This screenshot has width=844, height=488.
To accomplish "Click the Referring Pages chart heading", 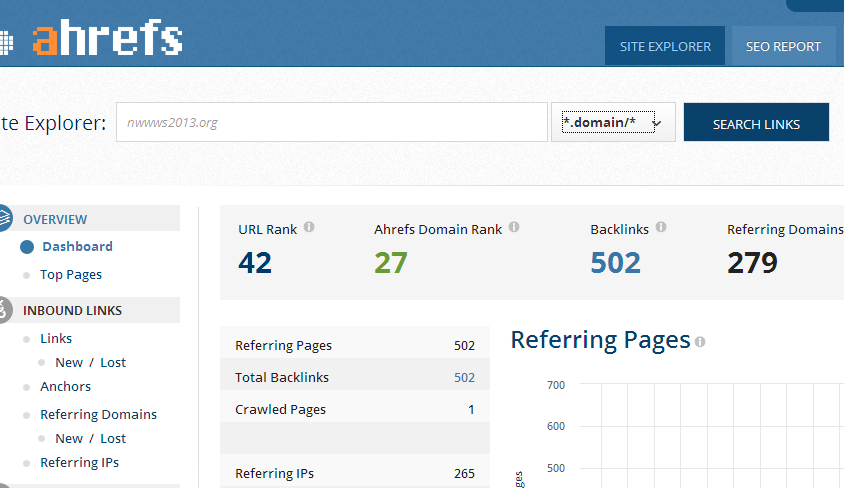I will 600,340.
